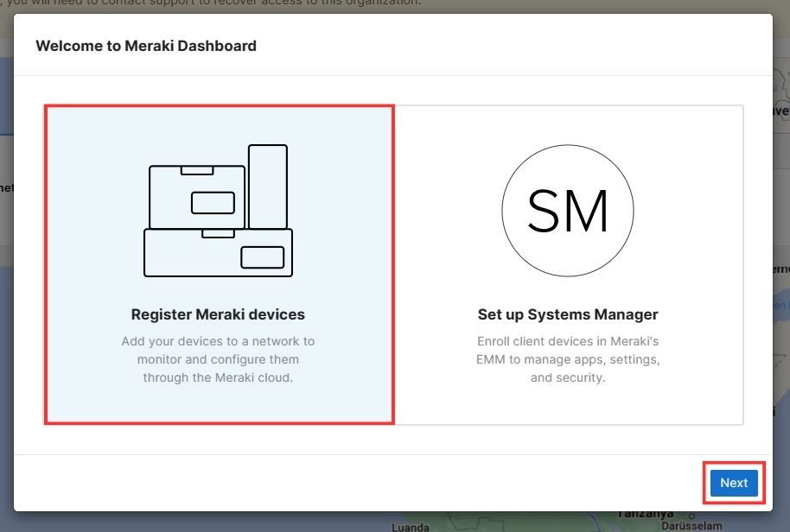Click the "Set up Systems Manager" heading
The width and height of the screenshot is (790, 532).
click(x=568, y=314)
